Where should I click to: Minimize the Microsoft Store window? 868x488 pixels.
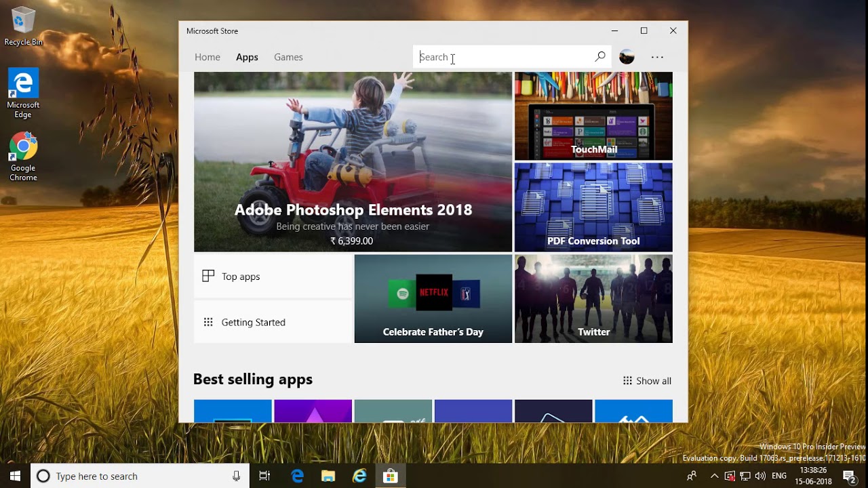tap(614, 30)
